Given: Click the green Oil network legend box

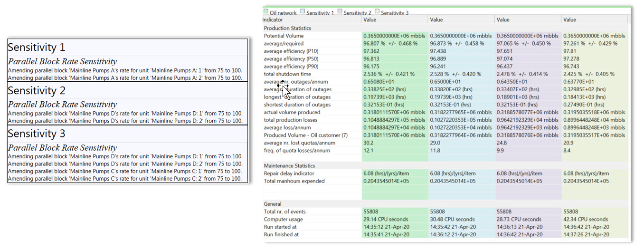Looking at the screenshot, I should click(x=266, y=12).
